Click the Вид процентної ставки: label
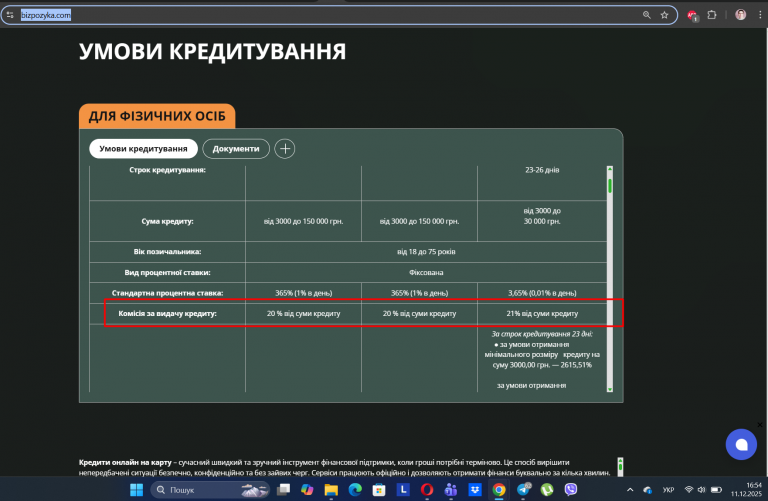Screen dimensions: 768x501 (x=167, y=272)
